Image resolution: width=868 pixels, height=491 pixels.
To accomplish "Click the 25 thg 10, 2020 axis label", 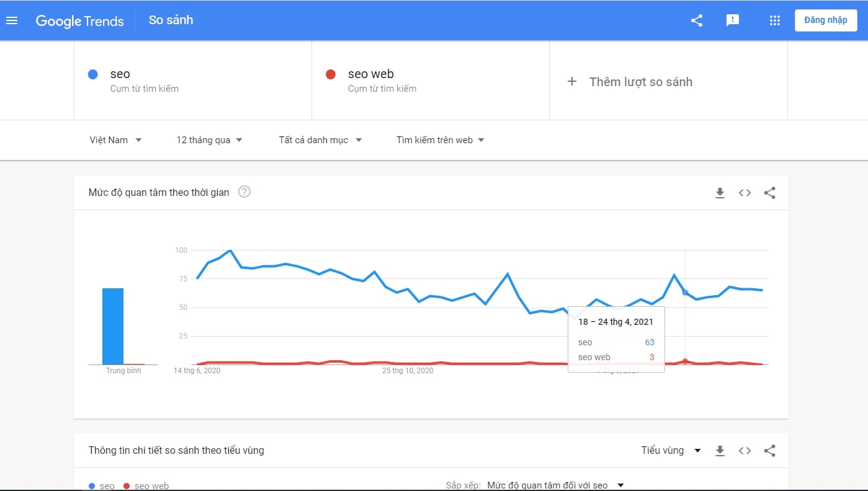I will pyautogui.click(x=408, y=371).
